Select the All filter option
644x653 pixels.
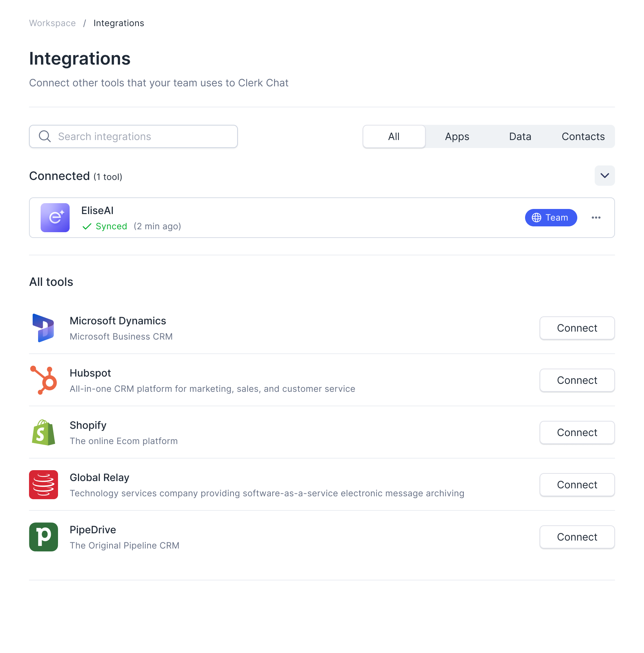[x=394, y=136]
